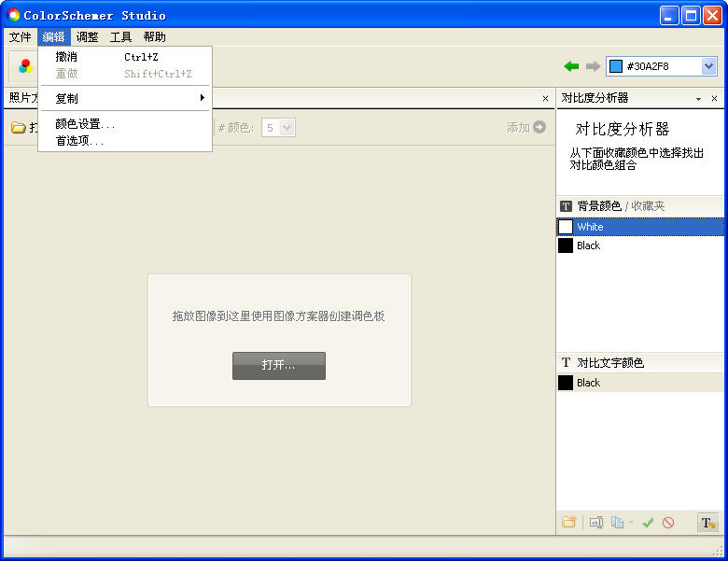Maximize the ColorSchemer Studio window

691,16
